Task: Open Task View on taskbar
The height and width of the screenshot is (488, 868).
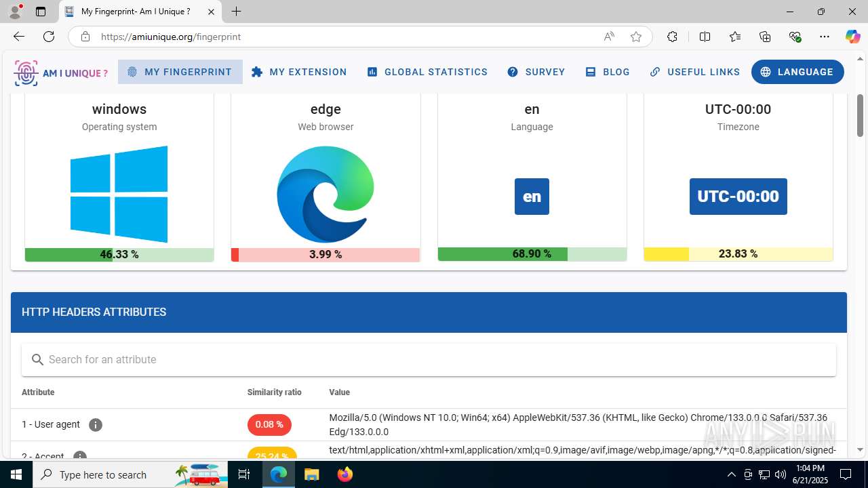Action: tap(245, 474)
